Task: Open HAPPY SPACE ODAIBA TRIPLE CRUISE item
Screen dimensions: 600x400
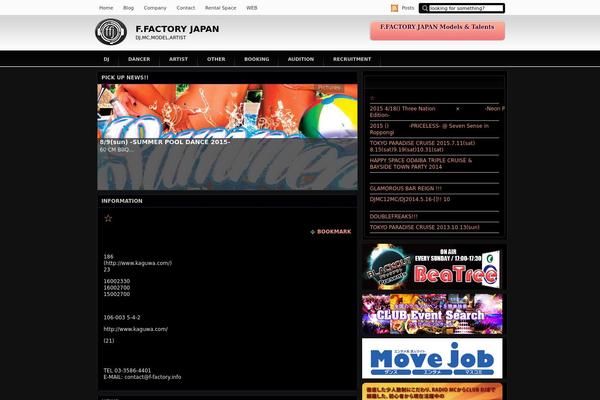Action: [421, 163]
